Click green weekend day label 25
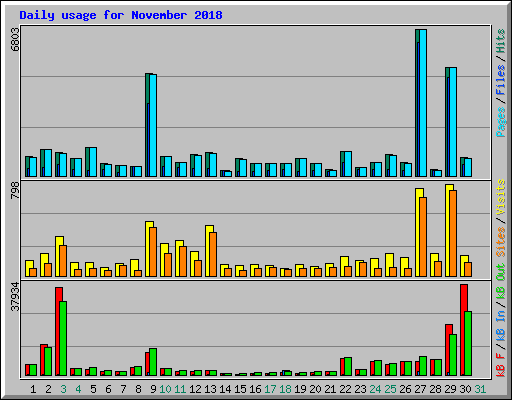Screen dimensions: 512x400 390,389
